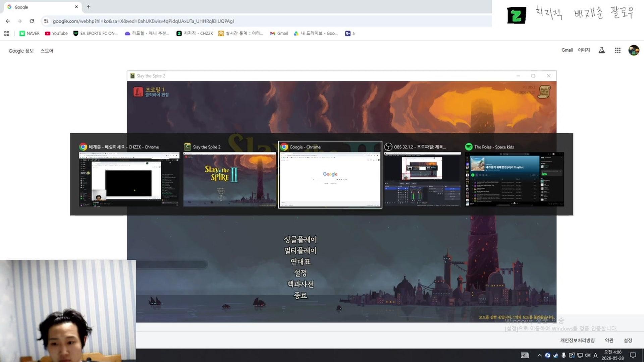Open the Google 정보 link

tap(21, 51)
